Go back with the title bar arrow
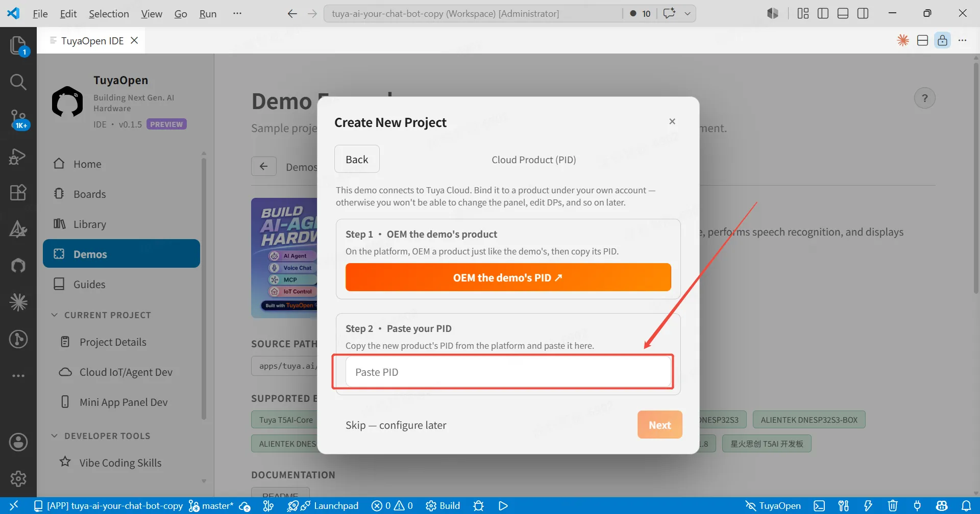Screen dimensions: 980x514 pos(292,13)
